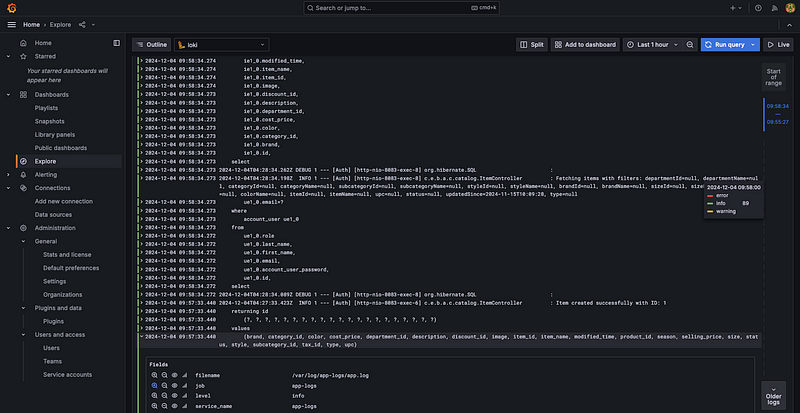Image resolution: width=800 pixels, height=413 pixels.
Task: Click the Grafana logo icon
Action: click(11, 8)
